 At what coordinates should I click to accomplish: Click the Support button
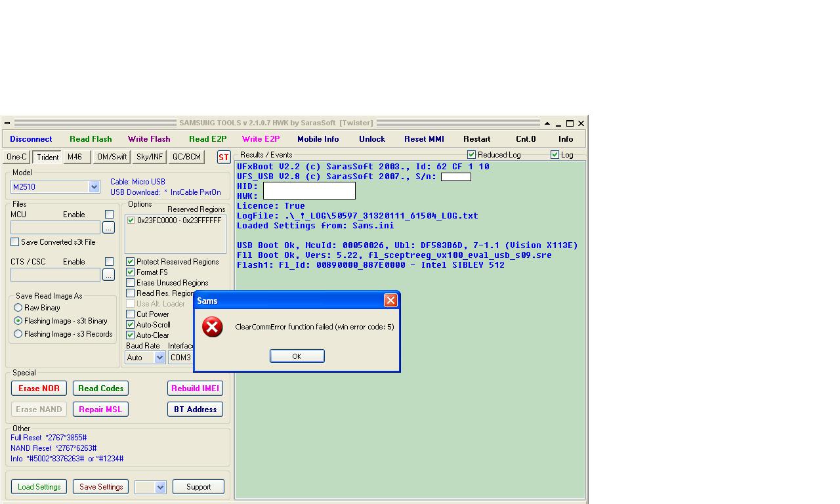[198, 487]
